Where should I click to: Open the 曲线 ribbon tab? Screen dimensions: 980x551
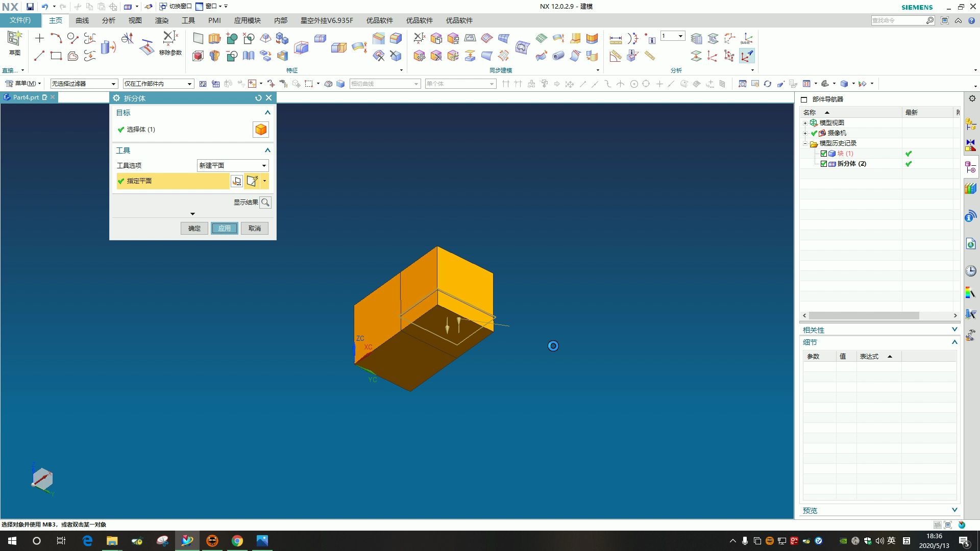[82, 20]
